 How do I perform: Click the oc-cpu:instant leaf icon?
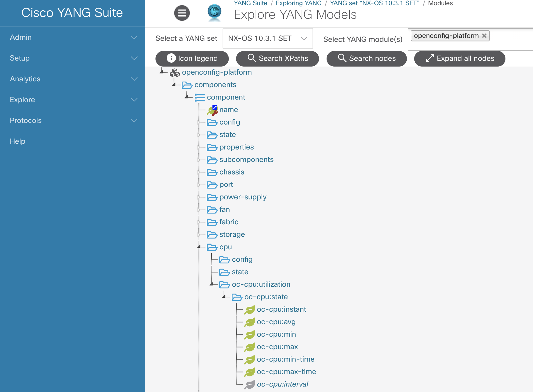250,310
